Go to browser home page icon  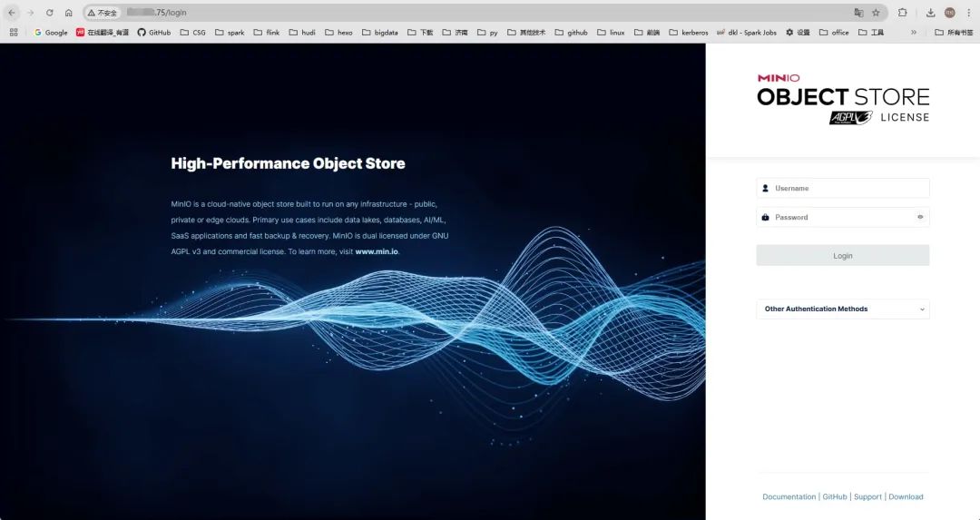pos(68,13)
